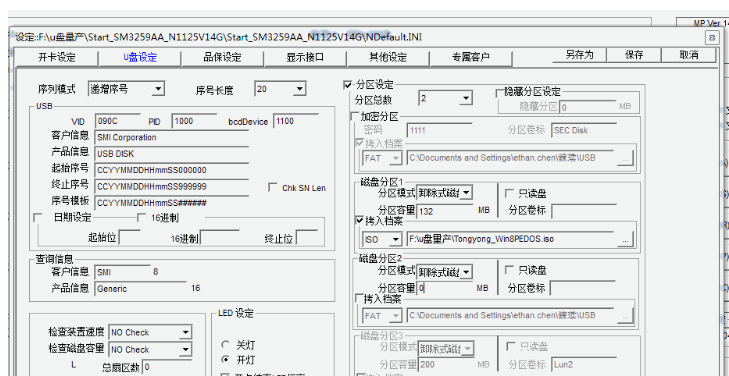Click the 保存 button

[634, 55]
